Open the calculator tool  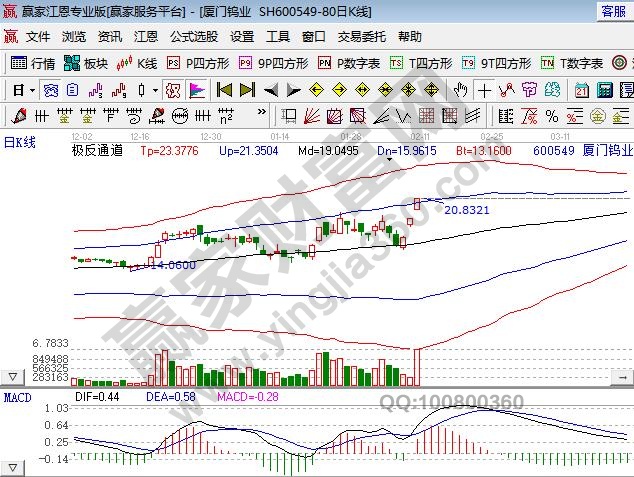603,90
